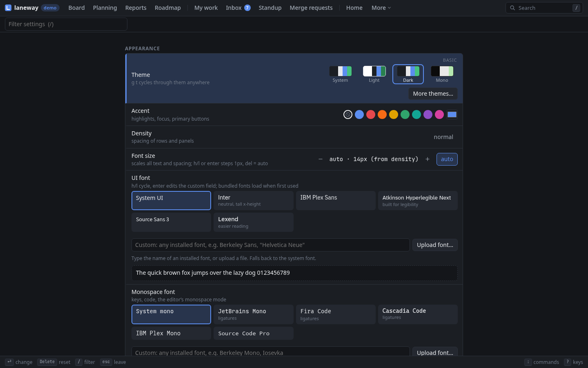
Task: Select Source Sans 3 UI font
Action: pos(171,222)
